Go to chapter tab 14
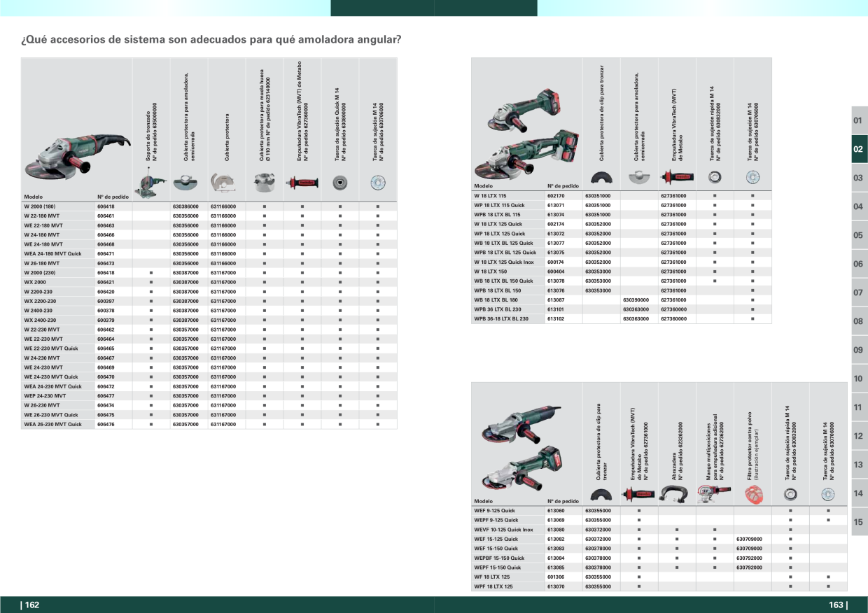The height and width of the screenshot is (613, 868). (858, 493)
